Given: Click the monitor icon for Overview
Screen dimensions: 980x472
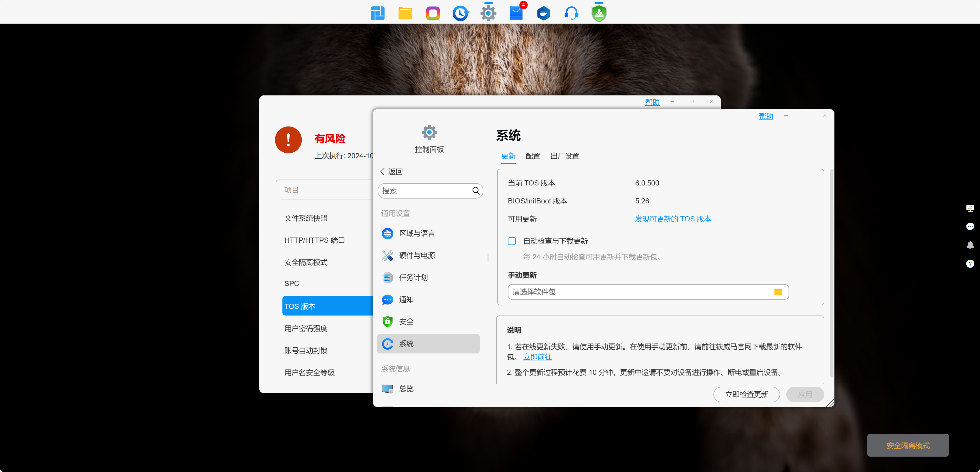Looking at the screenshot, I should click(387, 389).
